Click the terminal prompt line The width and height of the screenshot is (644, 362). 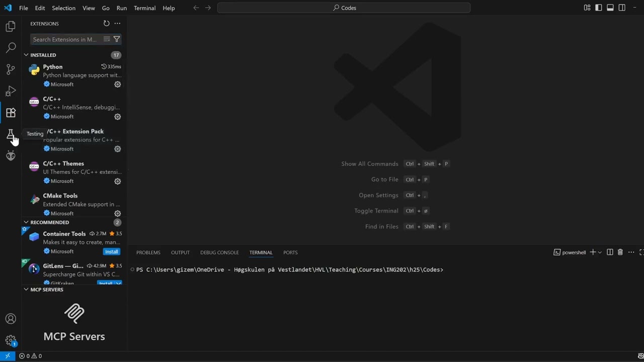point(290,270)
